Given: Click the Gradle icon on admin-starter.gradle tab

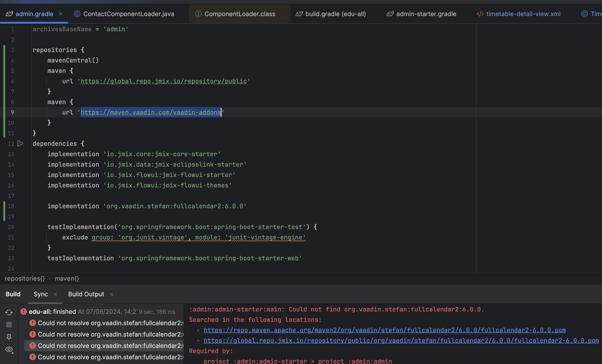Looking at the screenshot, I should click(390, 14).
